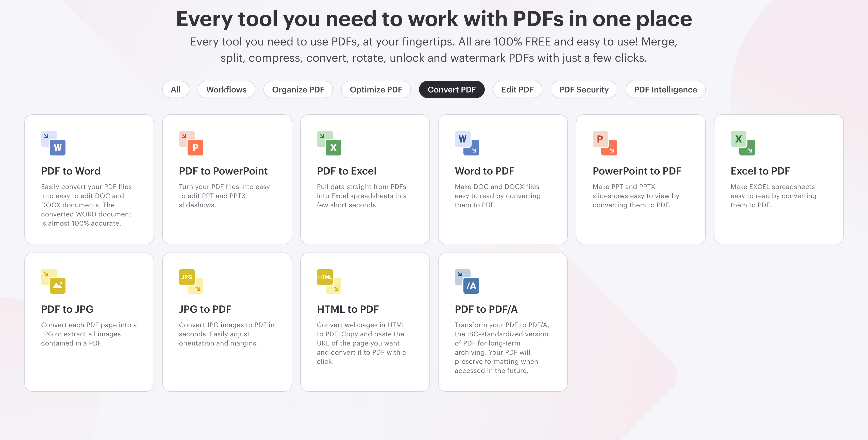Viewport: 868px width, 440px height.
Task: Click the PDF to Excel icon
Action: pos(329,143)
